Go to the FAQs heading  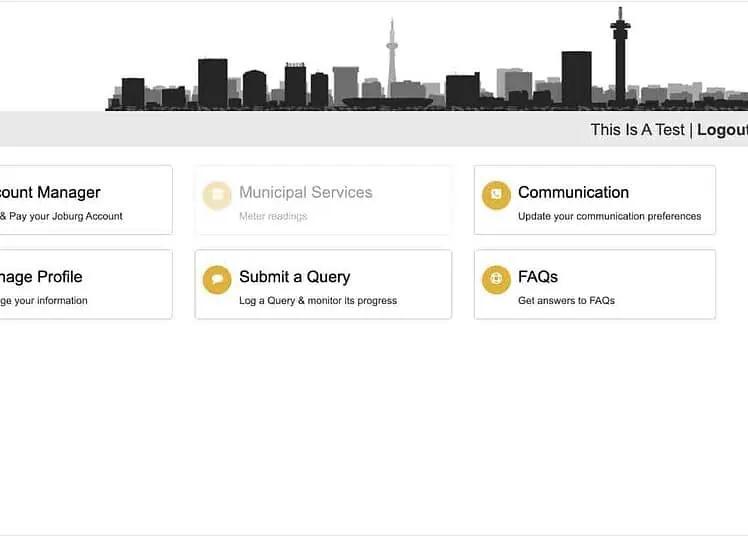click(538, 277)
